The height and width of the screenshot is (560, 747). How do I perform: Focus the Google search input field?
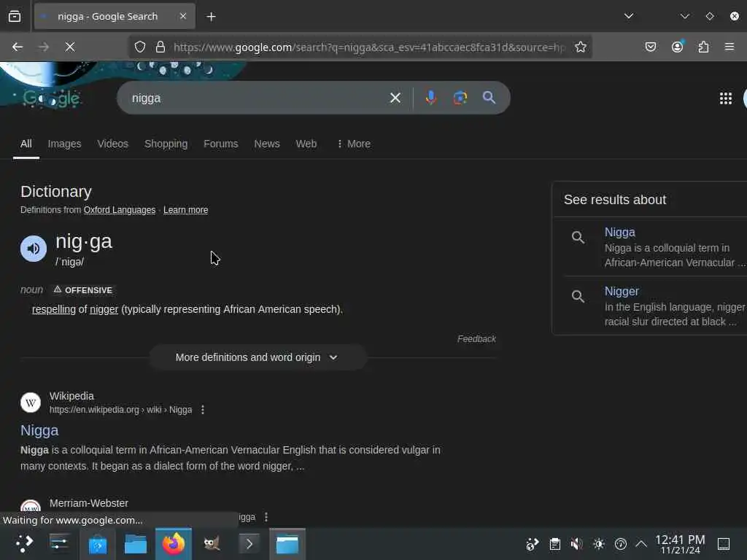[258, 98]
